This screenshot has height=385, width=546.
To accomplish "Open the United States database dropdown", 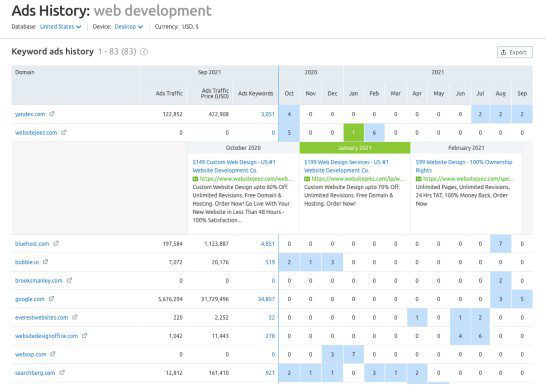I will point(61,27).
